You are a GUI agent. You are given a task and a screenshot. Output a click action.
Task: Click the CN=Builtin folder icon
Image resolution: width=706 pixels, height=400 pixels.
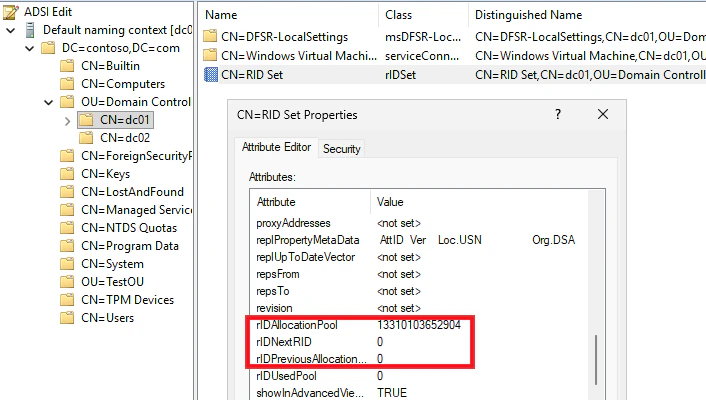click(67, 66)
